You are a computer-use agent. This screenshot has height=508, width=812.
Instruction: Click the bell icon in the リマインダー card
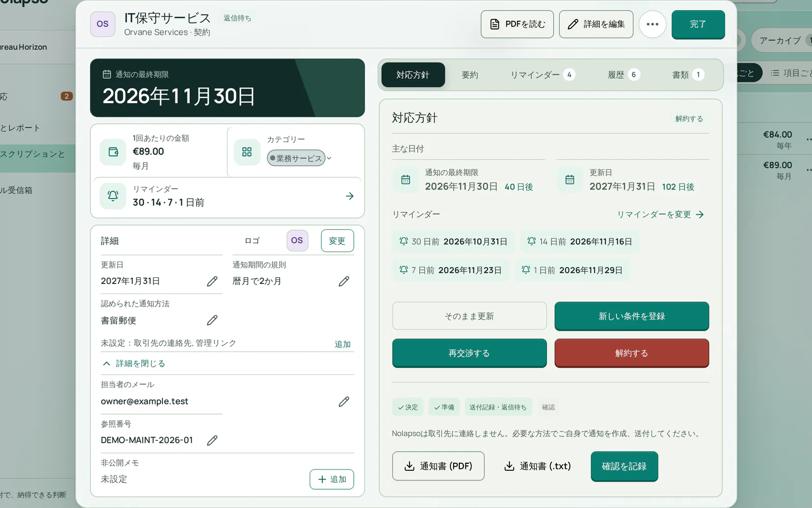click(x=113, y=196)
